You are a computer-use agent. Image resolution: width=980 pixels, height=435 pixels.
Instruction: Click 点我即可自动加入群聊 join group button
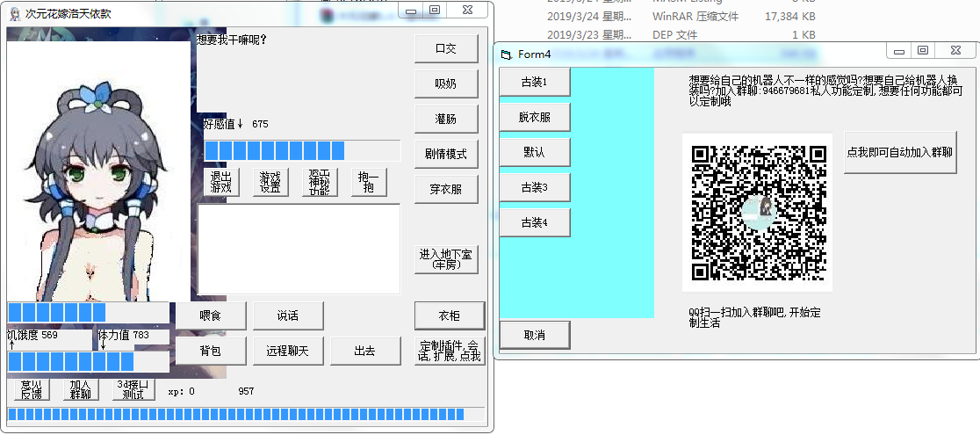click(x=900, y=152)
